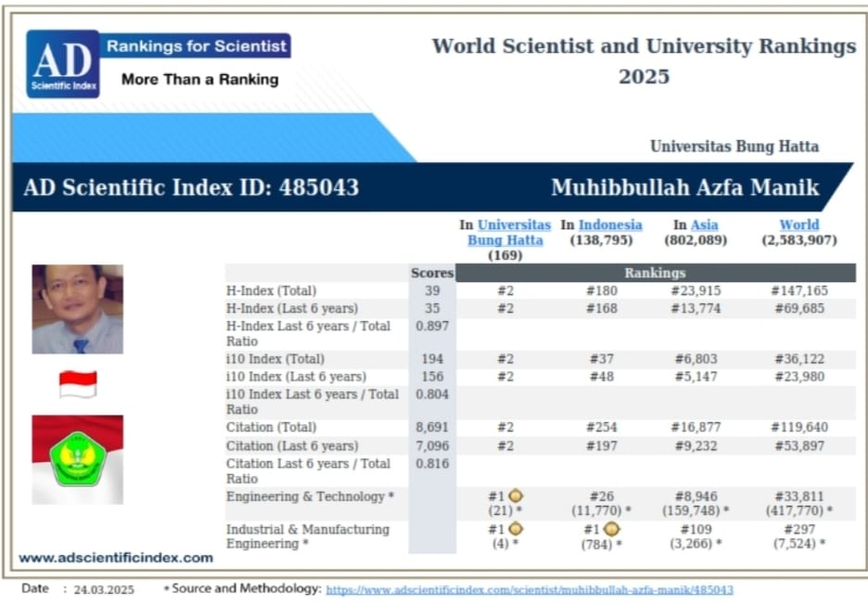Click the Indonesia rank #254
Screen dimensions: 868x605
pos(602,427)
